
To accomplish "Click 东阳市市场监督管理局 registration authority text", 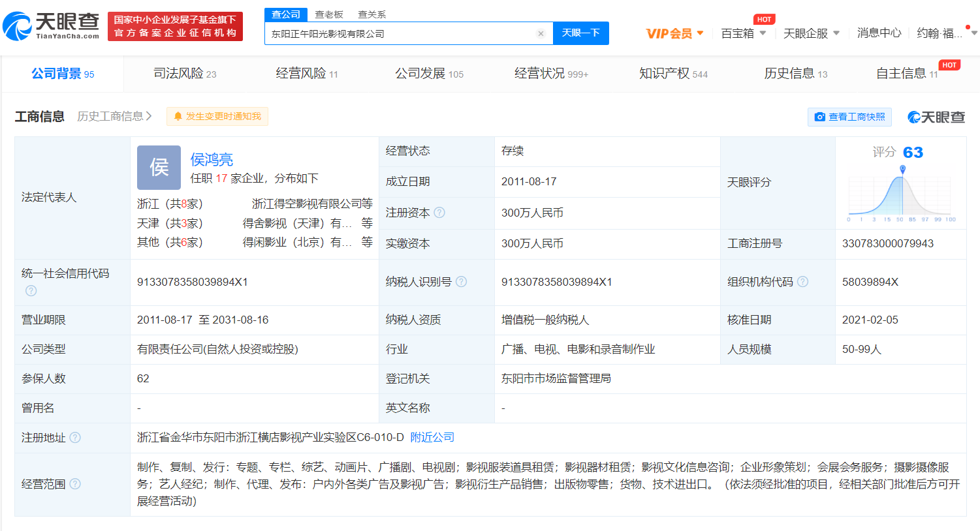I will point(556,378).
